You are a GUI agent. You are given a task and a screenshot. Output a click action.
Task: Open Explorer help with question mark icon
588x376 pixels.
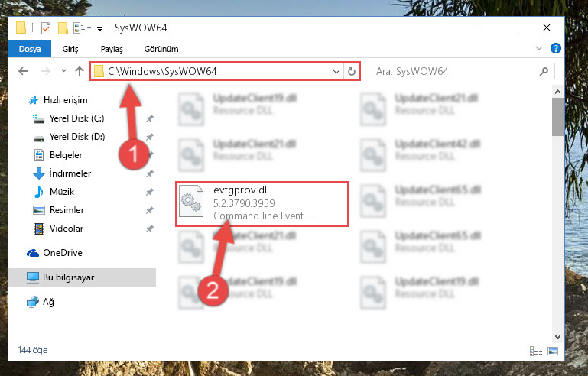[555, 48]
